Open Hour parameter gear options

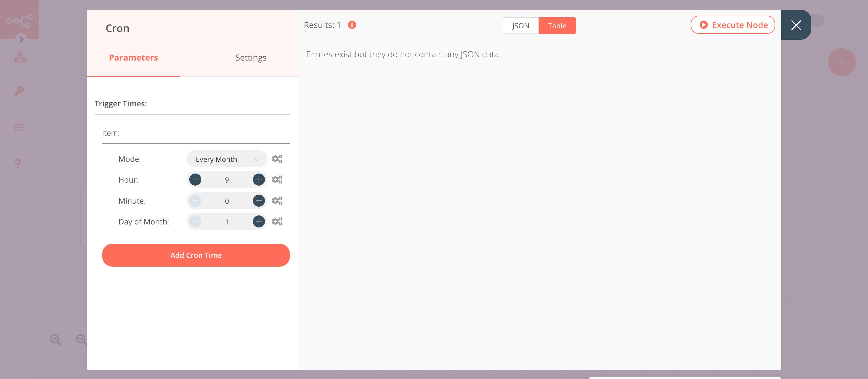pos(277,179)
